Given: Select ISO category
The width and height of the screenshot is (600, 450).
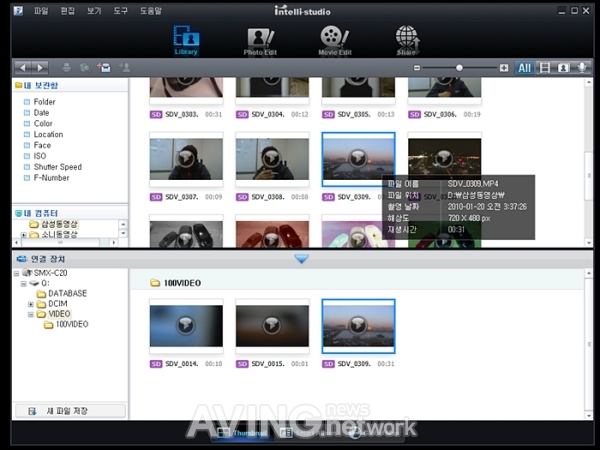Looking at the screenshot, I should tap(40, 156).
